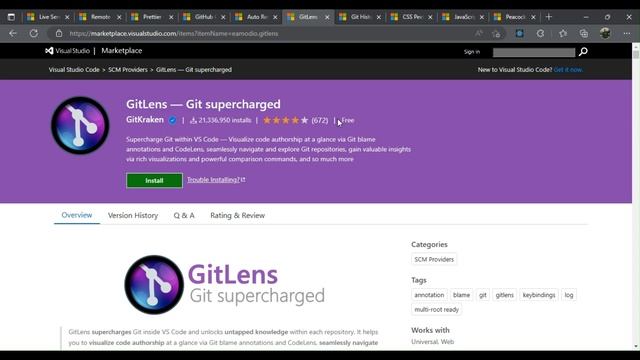Click the GitKraken publisher name

[x=145, y=120]
